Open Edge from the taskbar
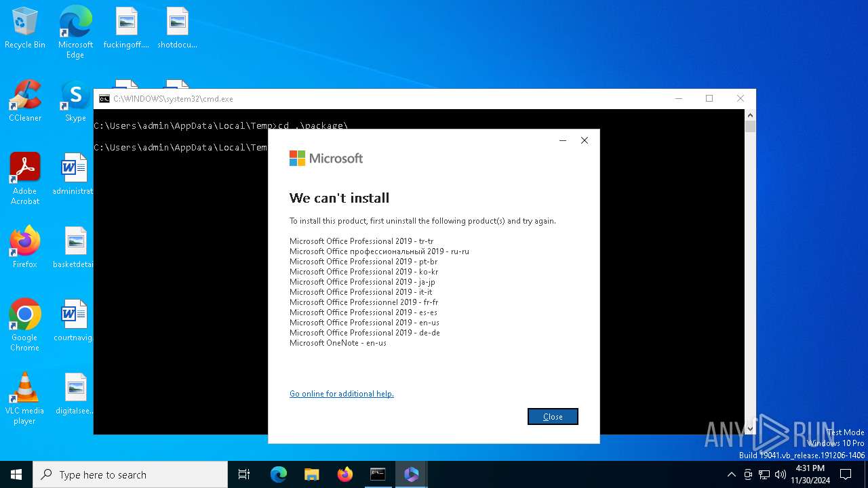 279,474
